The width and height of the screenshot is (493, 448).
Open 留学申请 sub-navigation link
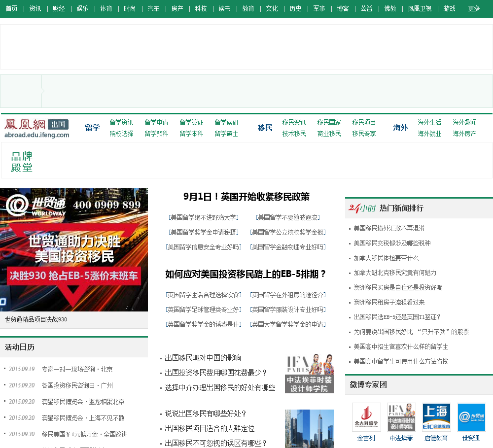(156, 122)
